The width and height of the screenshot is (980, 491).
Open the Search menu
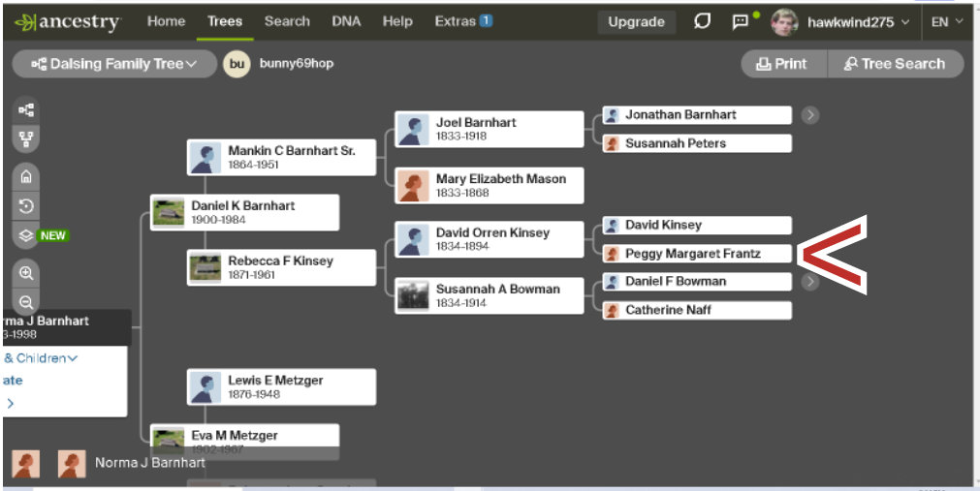coord(287,21)
